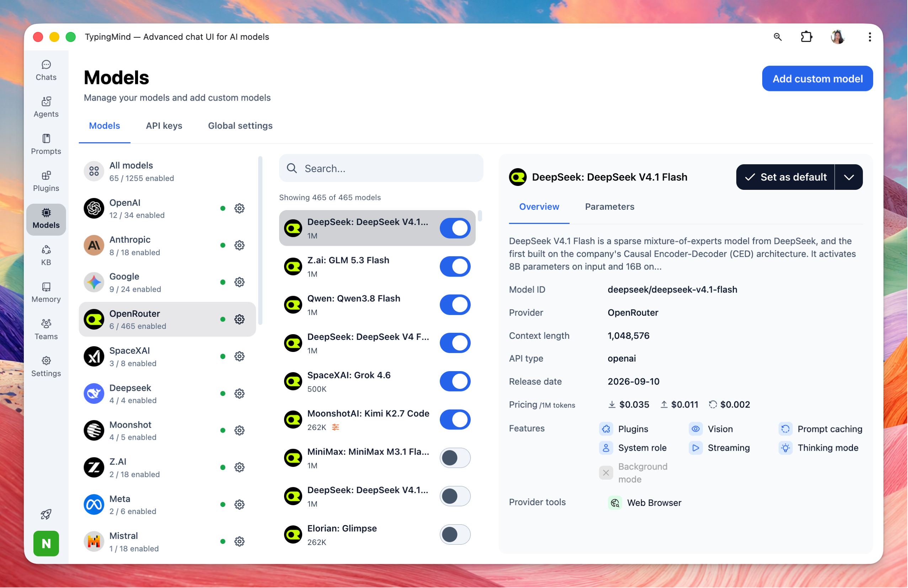The width and height of the screenshot is (908, 588).
Task: Open the Chats section in sidebar
Action: click(x=46, y=71)
